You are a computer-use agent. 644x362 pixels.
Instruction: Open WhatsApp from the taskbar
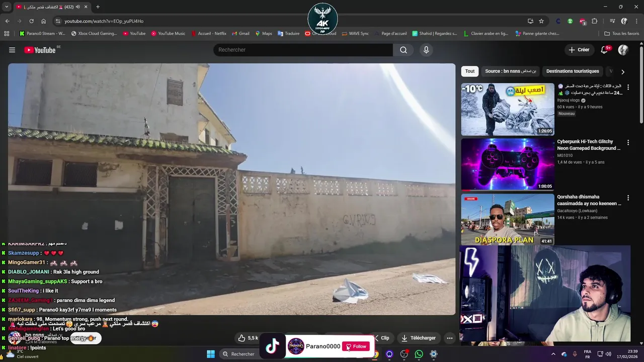click(419, 354)
